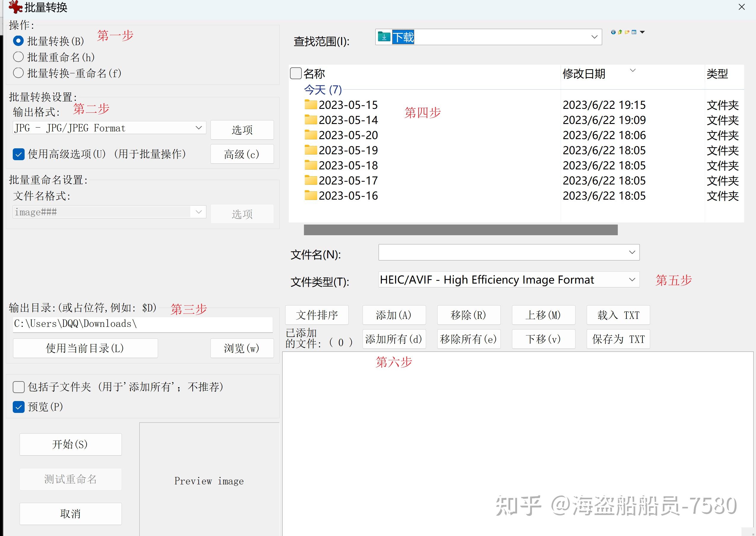Click 文件夹 type cell of 2023-05-16
Image resolution: width=756 pixels, height=536 pixels.
pos(722,196)
